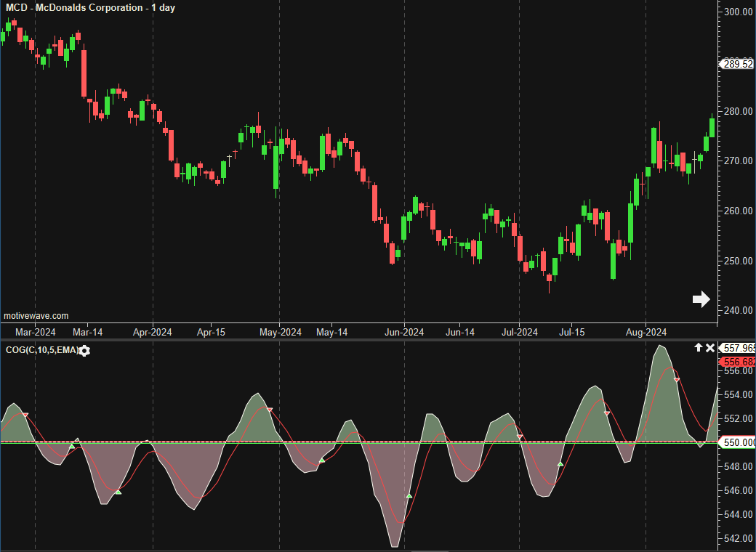Click the MCD McDonalds Corporation chart title
The width and height of the screenshot is (756, 552).
90,7
